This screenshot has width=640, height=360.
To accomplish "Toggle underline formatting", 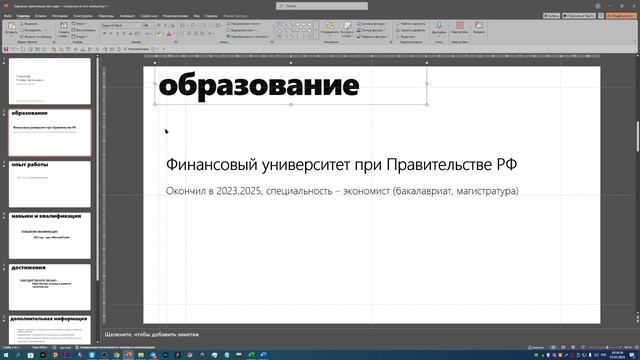I will coord(118,33).
